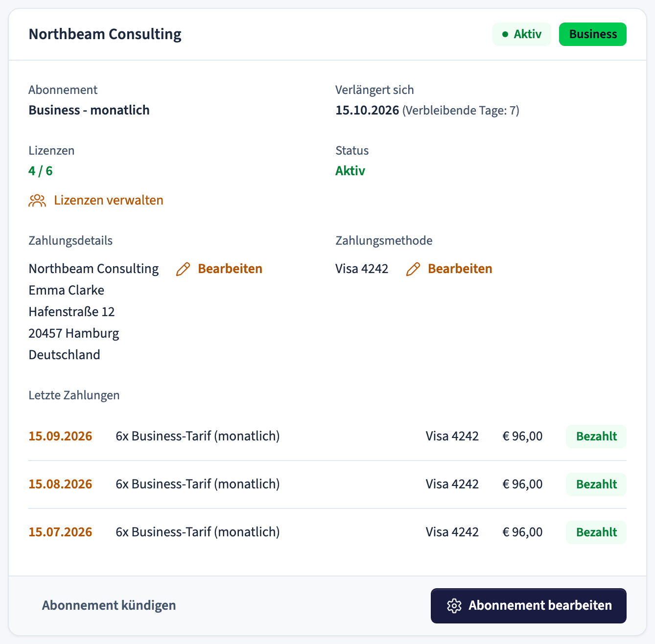Viewport: 655px width, 644px height.
Task: Click the 'Verlängert sich' label
Action: 374,90
